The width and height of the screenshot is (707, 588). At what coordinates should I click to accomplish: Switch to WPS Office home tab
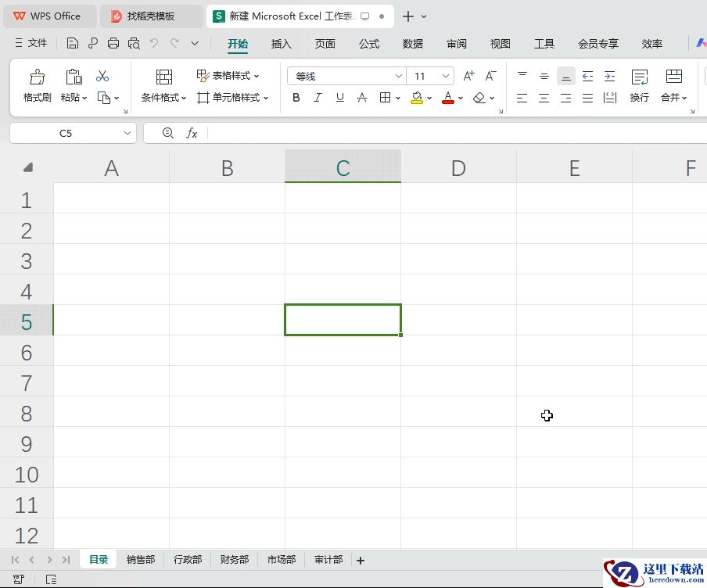point(48,16)
